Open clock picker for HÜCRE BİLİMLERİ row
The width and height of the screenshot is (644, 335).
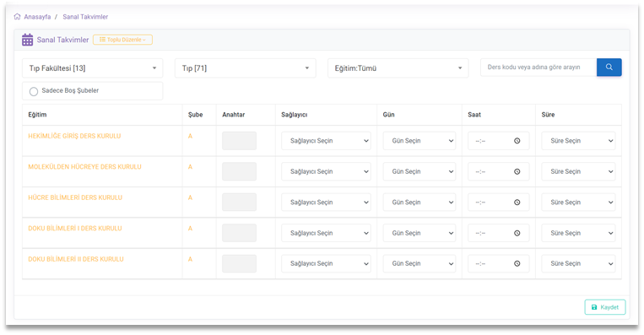[x=517, y=203]
